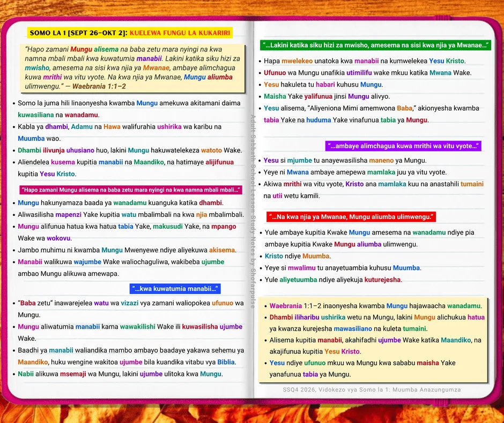The width and height of the screenshot is (504, 423).
Task: Click the orange word "akisema"
Action: tap(222, 250)
